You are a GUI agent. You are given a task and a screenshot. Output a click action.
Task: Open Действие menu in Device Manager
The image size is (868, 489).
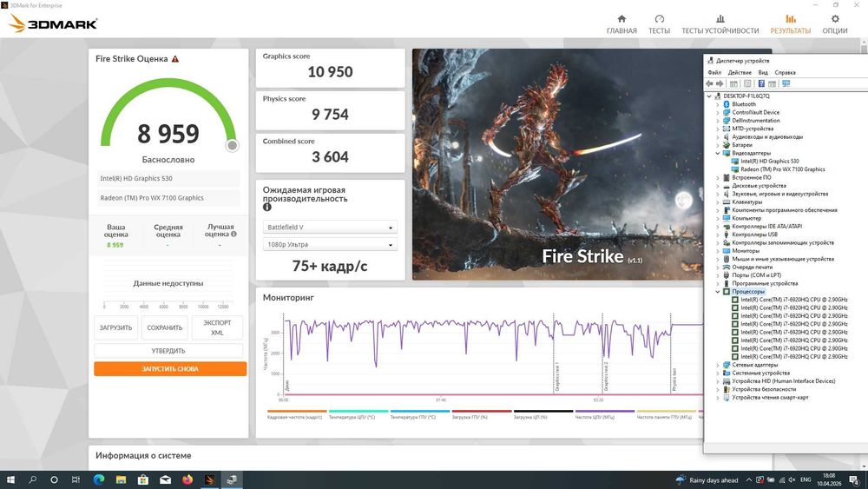point(740,73)
